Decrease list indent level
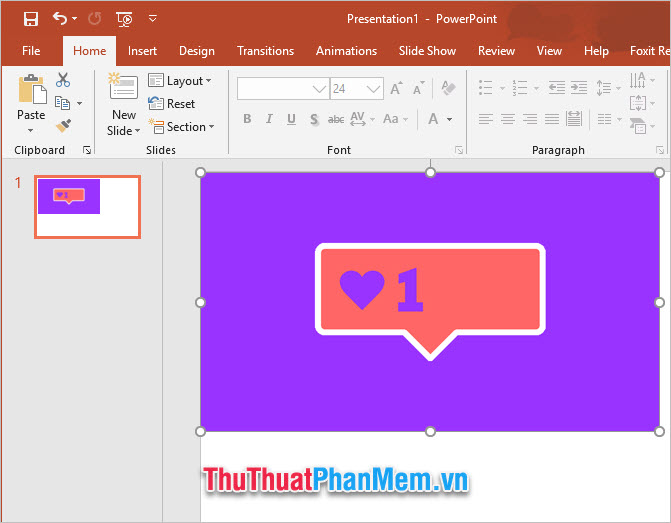 (x=557, y=88)
